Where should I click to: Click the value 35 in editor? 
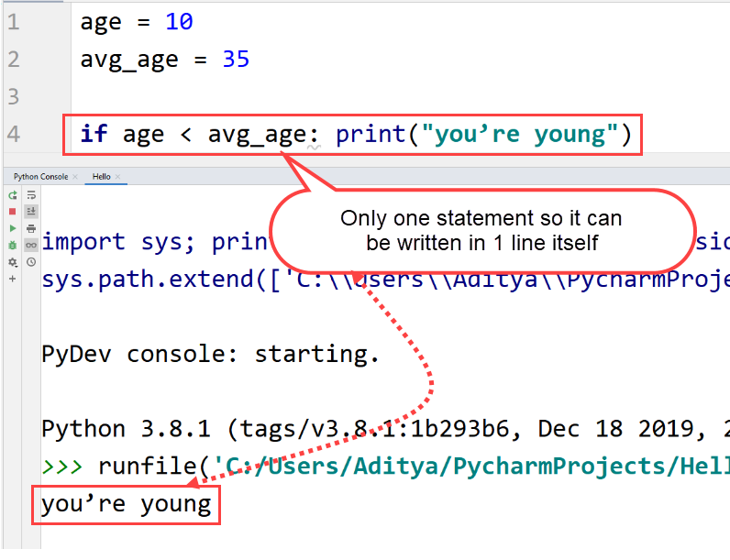(236, 60)
